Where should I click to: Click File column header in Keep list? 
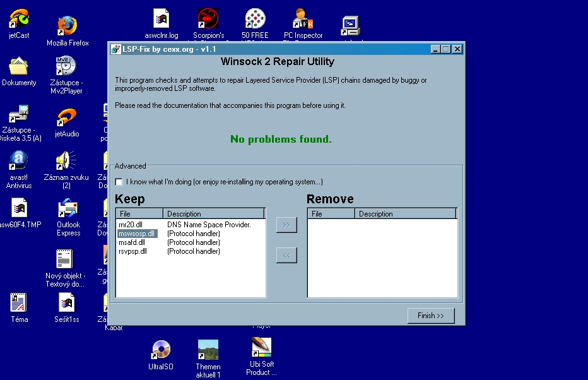tap(139, 214)
